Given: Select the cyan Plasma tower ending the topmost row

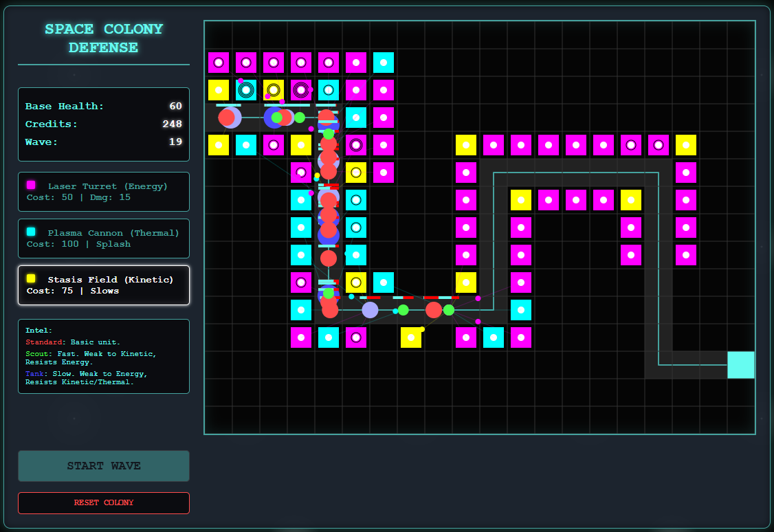Looking at the screenshot, I should (384, 63).
